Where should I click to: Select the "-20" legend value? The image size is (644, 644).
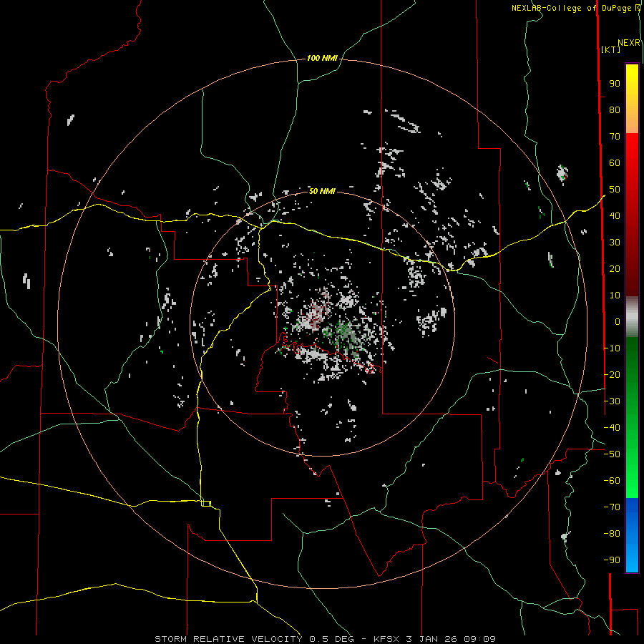click(612, 375)
